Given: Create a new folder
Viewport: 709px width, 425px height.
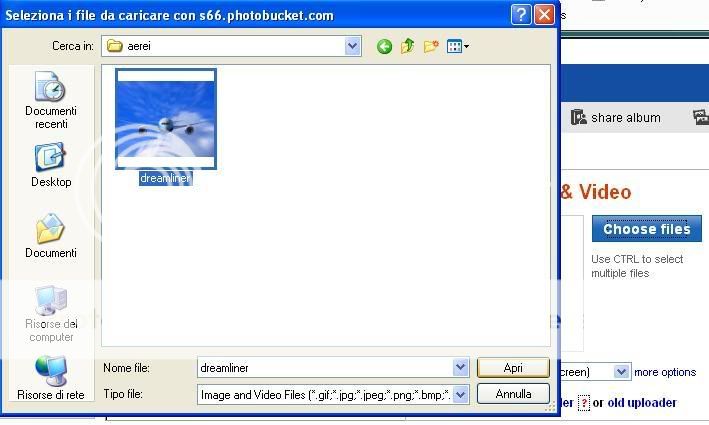Looking at the screenshot, I should (x=431, y=46).
